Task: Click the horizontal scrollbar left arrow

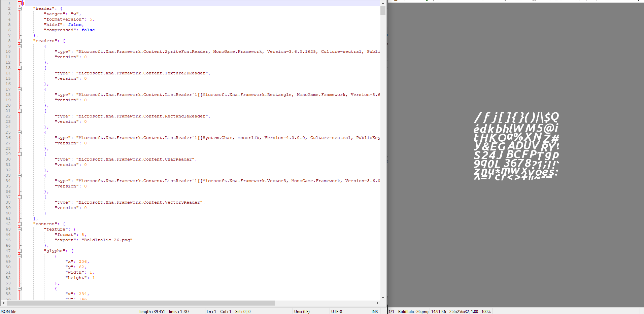Action: pyautogui.click(x=4, y=303)
